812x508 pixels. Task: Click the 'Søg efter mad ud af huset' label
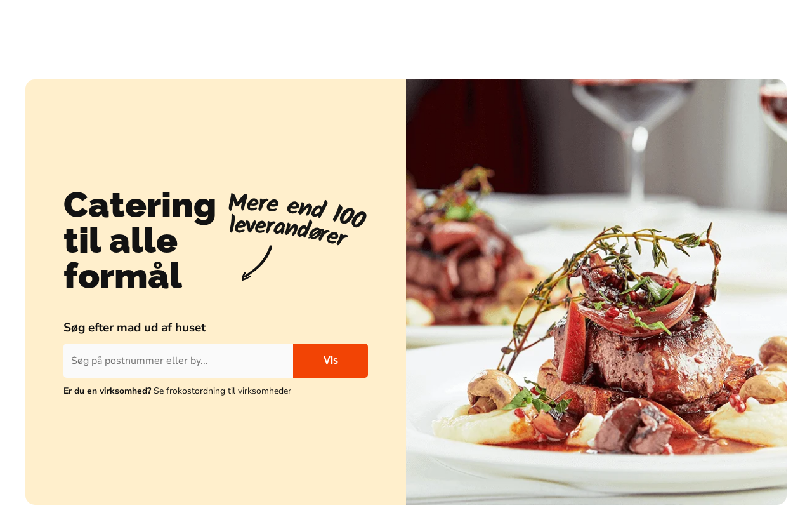(x=134, y=328)
